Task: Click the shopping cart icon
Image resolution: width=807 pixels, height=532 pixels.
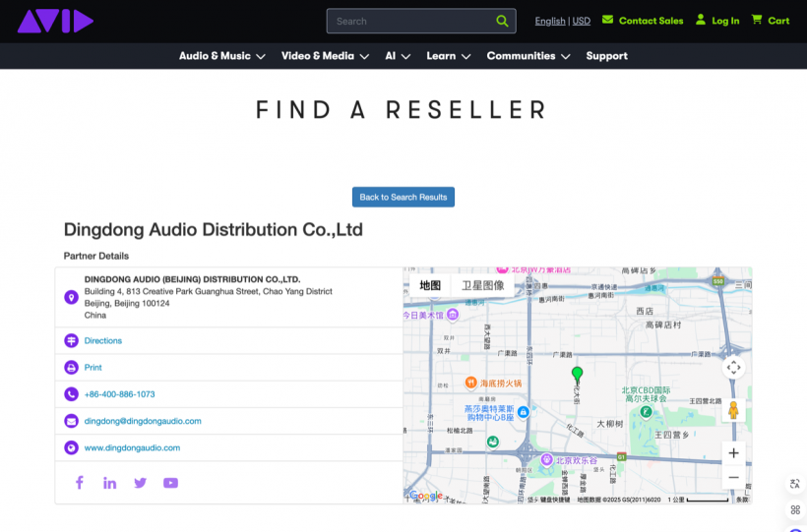Action: click(757, 20)
